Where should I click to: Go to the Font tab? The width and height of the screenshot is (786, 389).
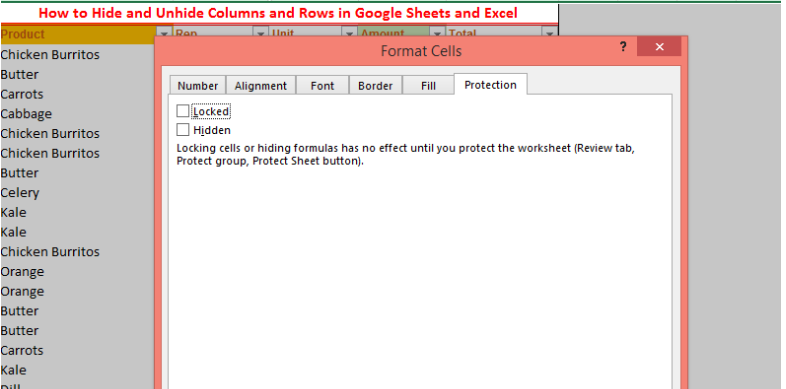pyautogui.click(x=322, y=86)
